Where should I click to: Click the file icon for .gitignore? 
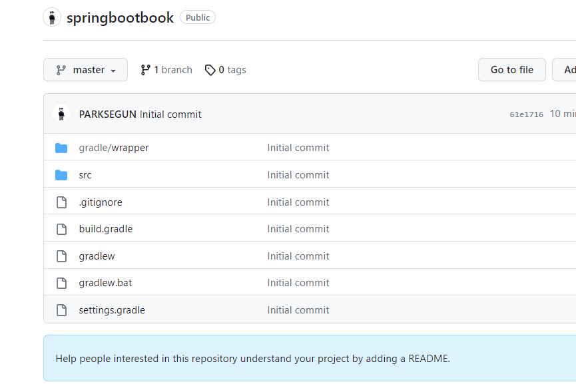pyautogui.click(x=62, y=202)
